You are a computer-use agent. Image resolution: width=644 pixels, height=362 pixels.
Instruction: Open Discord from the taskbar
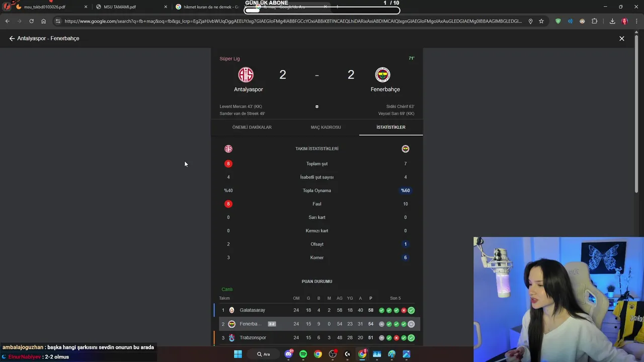(x=288, y=354)
